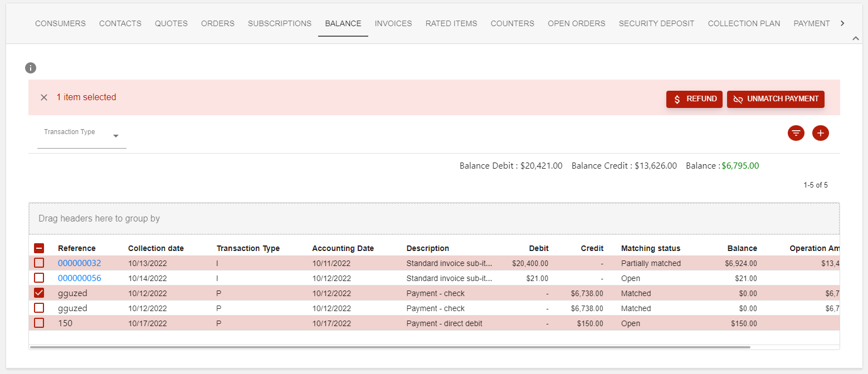The height and width of the screenshot is (374, 868).
Task: Switch to the Invoices tab
Action: pos(393,23)
